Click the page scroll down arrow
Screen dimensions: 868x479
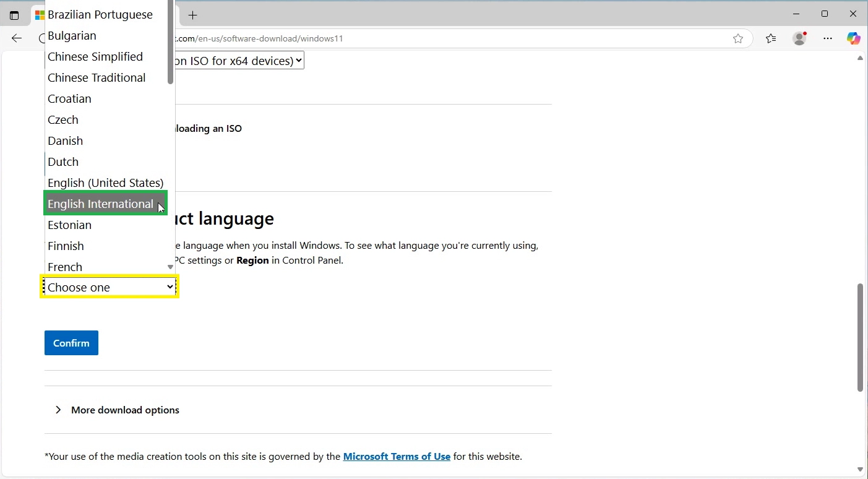point(860,470)
